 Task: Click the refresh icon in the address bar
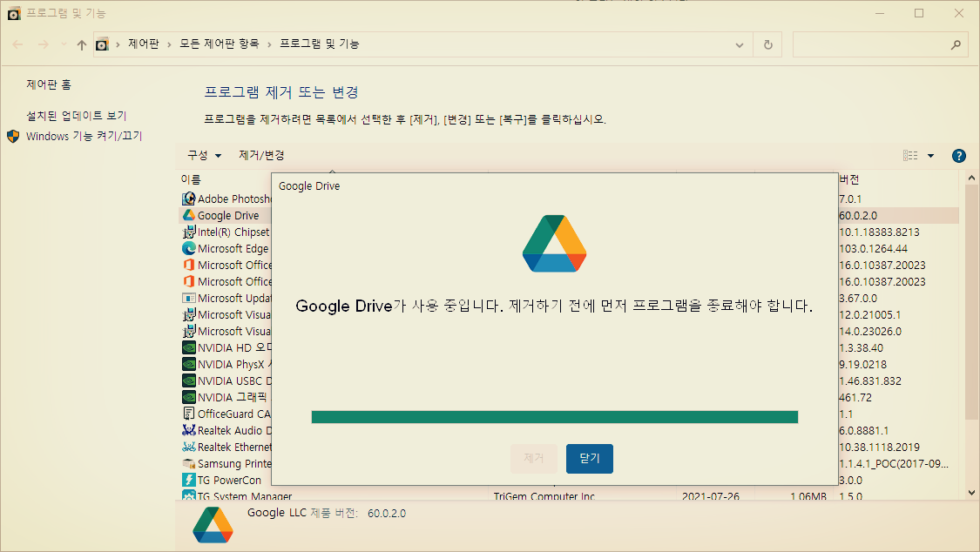click(x=768, y=44)
